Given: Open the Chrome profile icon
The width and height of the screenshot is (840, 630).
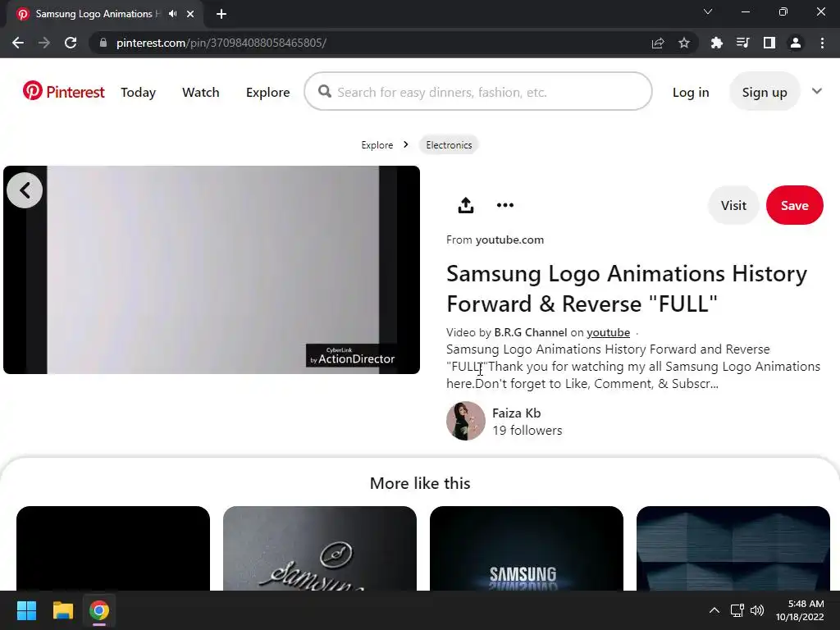Looking at the screenshot, I should coord(796,43).
